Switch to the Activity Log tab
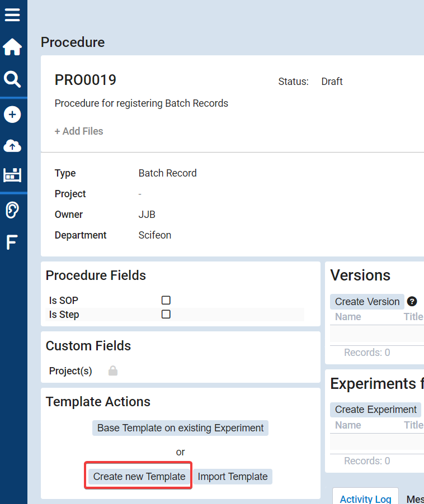 pos(365,498)
